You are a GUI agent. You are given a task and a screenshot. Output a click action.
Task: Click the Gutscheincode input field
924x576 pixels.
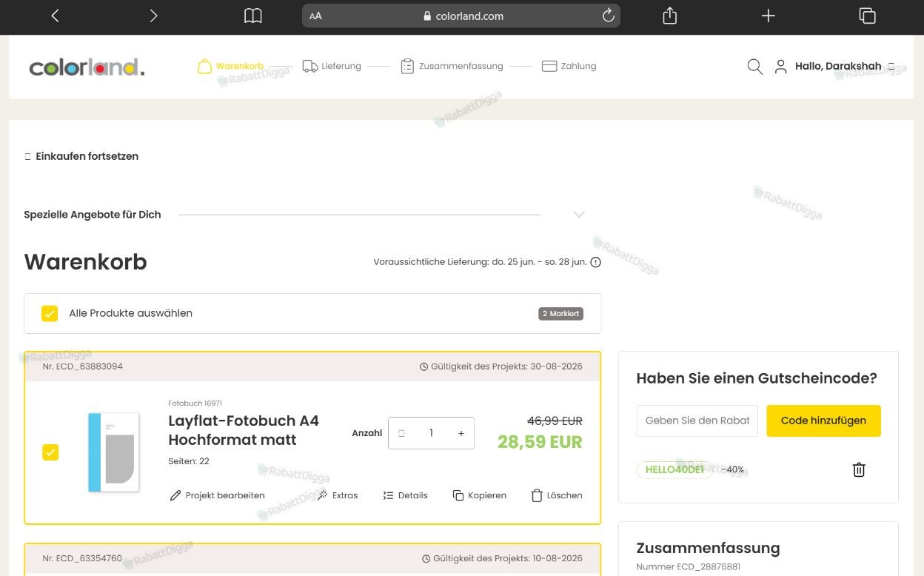[697, 421]
